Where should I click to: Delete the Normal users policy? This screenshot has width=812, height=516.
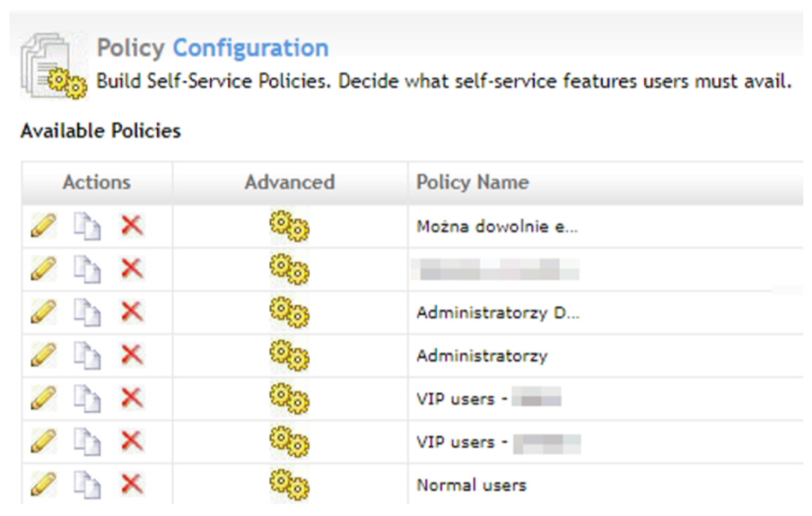pos(131,484)
